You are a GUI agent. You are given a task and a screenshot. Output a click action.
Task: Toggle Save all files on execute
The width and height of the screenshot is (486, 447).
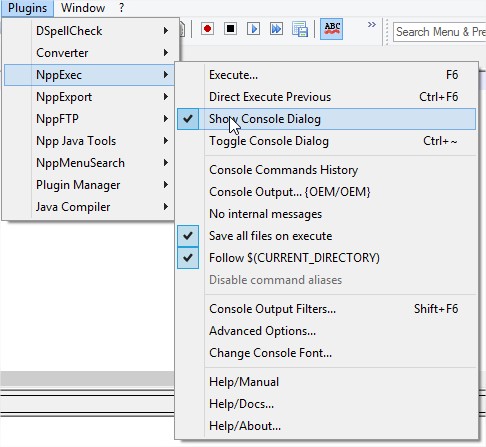327,236
